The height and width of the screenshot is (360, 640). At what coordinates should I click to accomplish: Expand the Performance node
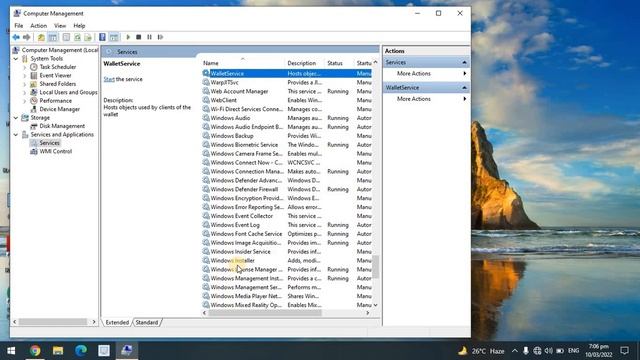24,101
